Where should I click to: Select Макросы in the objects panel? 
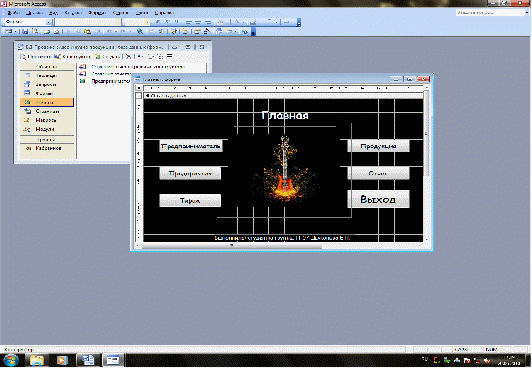click(x=46, y=120)
